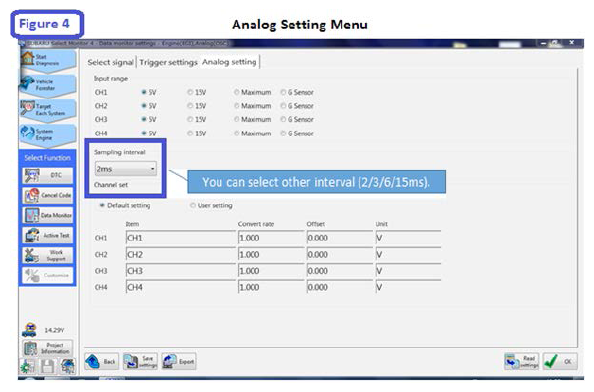This screenshot has height=392, width=594.
Task: Click the "Offset" column header
Action: point(316,224)
